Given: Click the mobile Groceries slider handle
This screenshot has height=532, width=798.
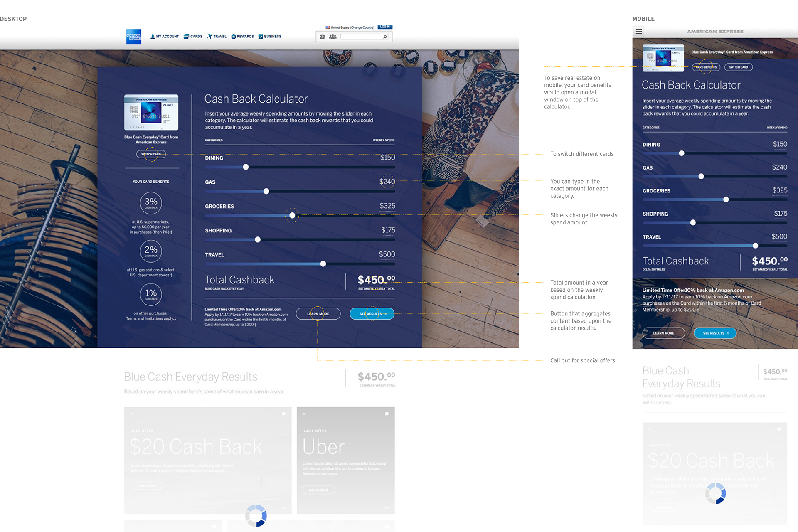Looking at the screenshot, I should pyautogui.click(x=726, y=199).
